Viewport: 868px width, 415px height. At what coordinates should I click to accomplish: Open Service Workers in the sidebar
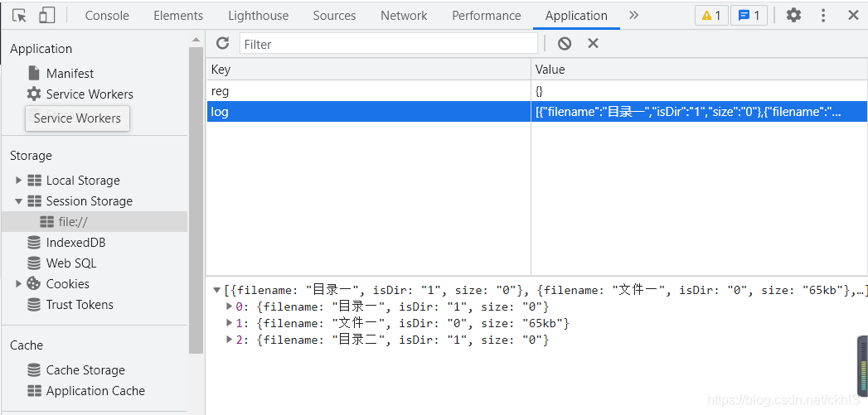(x=90, y=94)
